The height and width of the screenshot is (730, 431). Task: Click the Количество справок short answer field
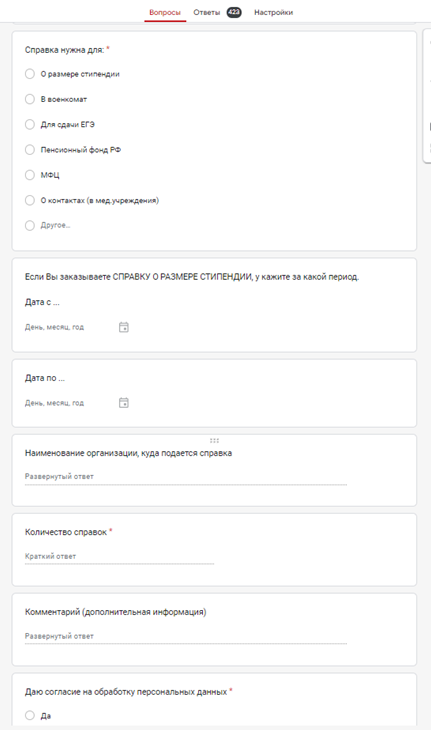pyautogui.click(x=119, y=556)
